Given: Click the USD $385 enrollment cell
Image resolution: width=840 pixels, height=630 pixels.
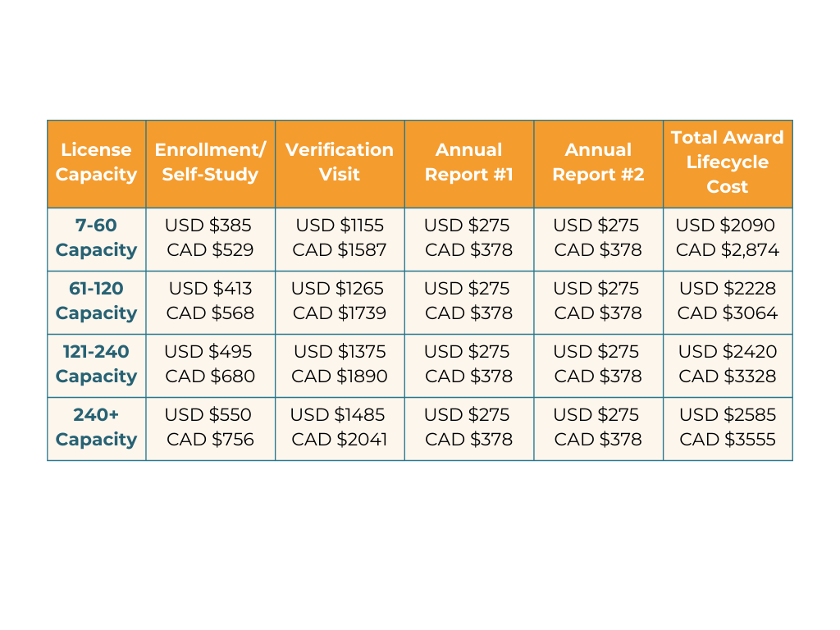Looking at the screenshot, I should [x=208, y=226].
